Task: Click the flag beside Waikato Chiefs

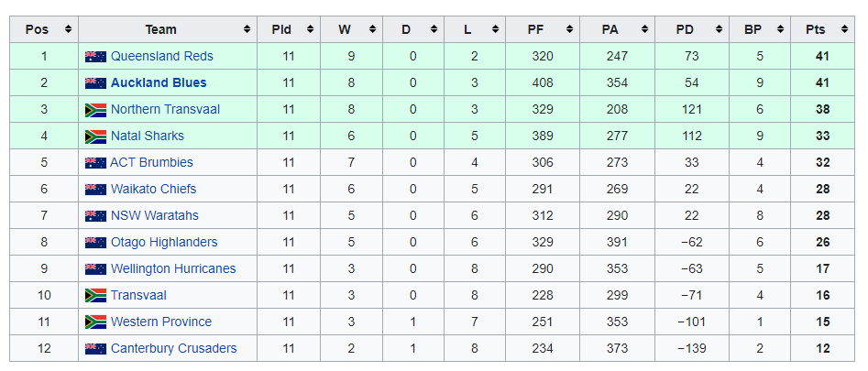Action: click(x=95, y=190)
